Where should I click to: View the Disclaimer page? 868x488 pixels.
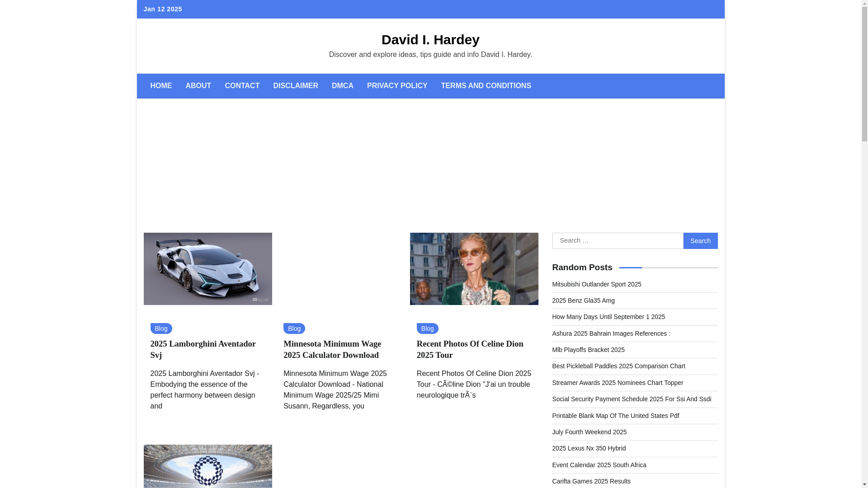296,86
